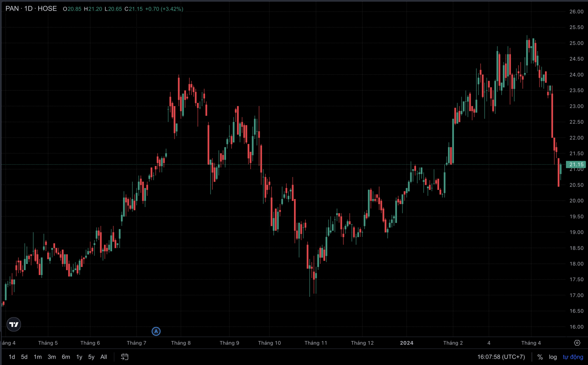
Task: Open timezone menu at 16:07:58 (UTC+7)
Action: pos(501,357)
